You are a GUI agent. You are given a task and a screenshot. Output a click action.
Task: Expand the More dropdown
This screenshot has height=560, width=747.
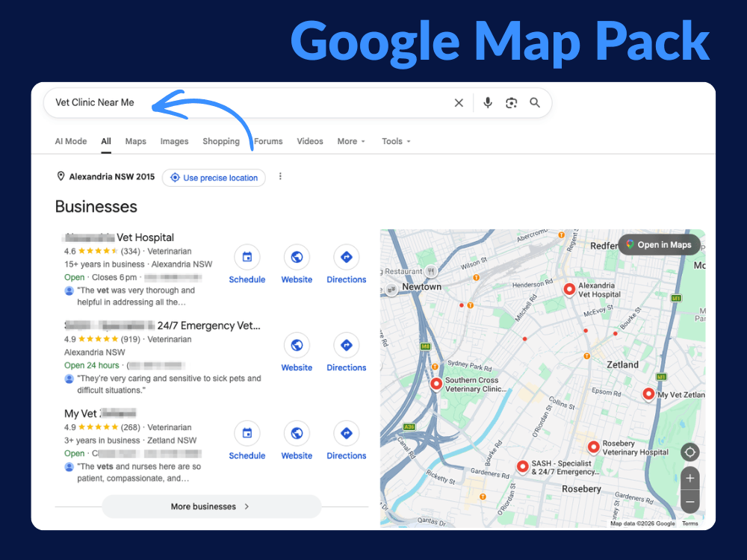tap(351, 141)
